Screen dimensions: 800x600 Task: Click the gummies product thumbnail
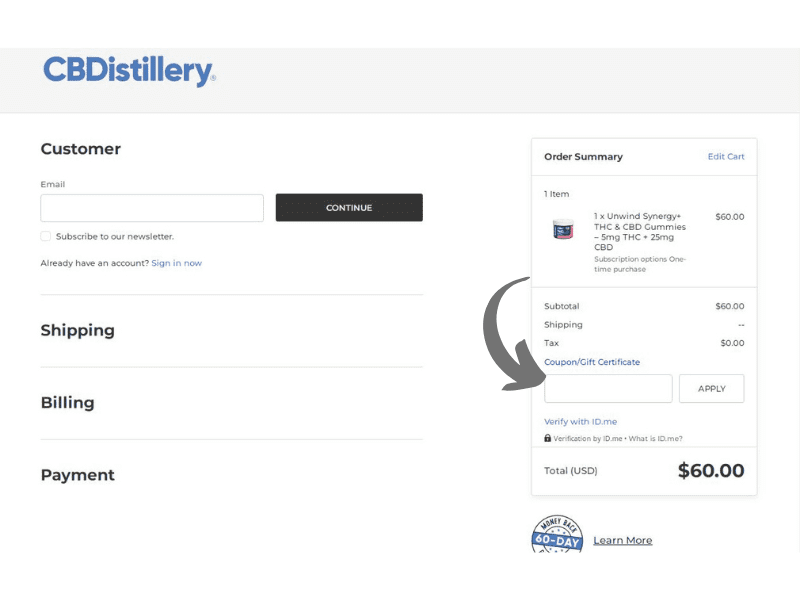(563, 229)
